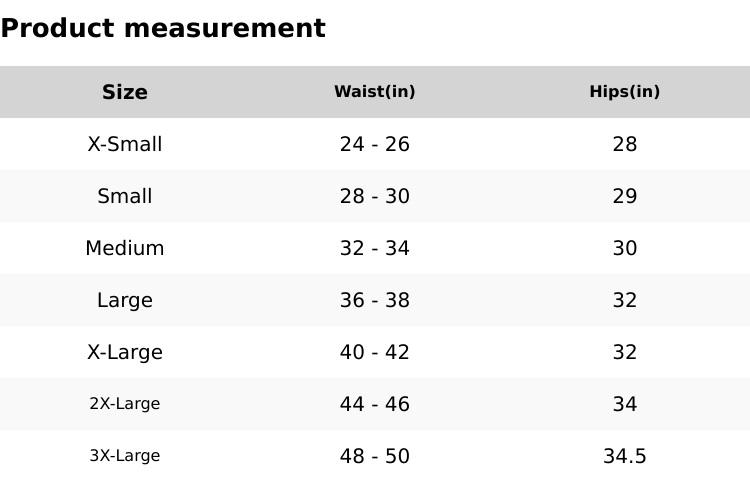
Task: Select waist range 28 - 30
Action: tap(375, 196)
